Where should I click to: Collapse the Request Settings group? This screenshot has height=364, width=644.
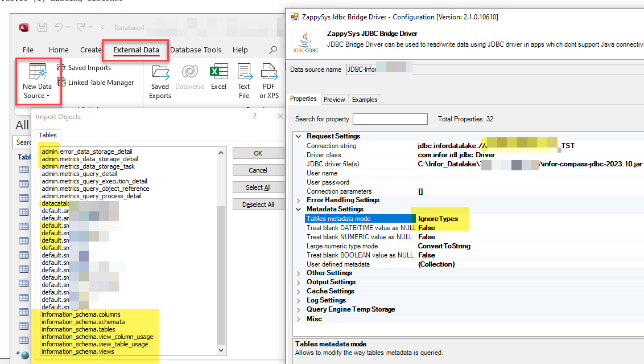pyautogui.click(x=299, y=136)
